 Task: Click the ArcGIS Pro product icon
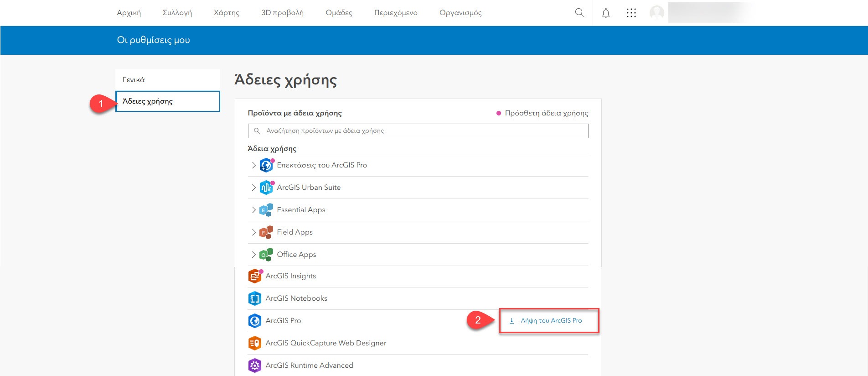pyautogui.click(x=255, y=321)
